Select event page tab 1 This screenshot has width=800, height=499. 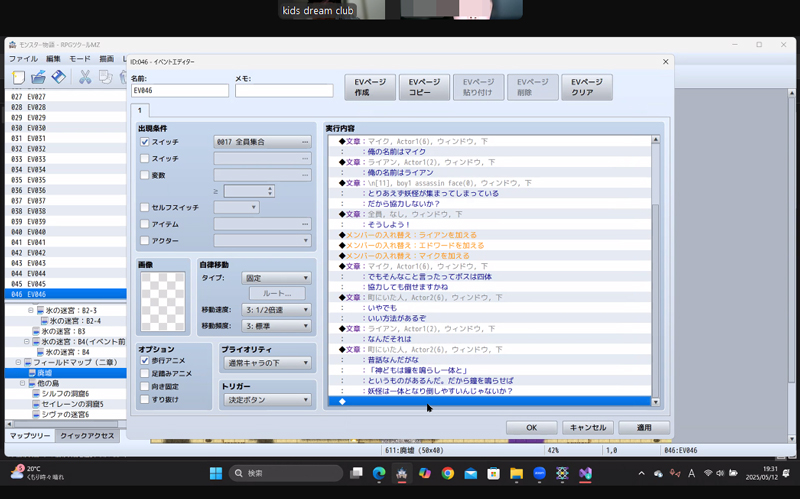pyautogui.click(x=140, y=110)
